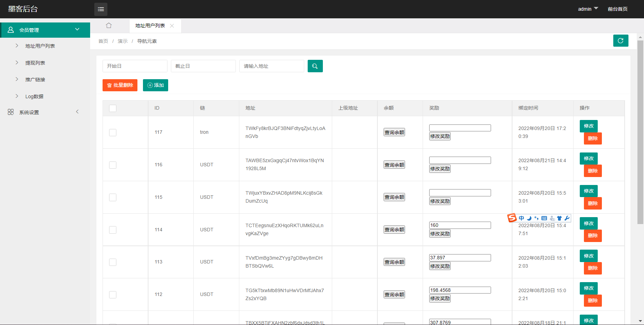
Task: Click 修改 button for ID 116
Action: [589, 158]
